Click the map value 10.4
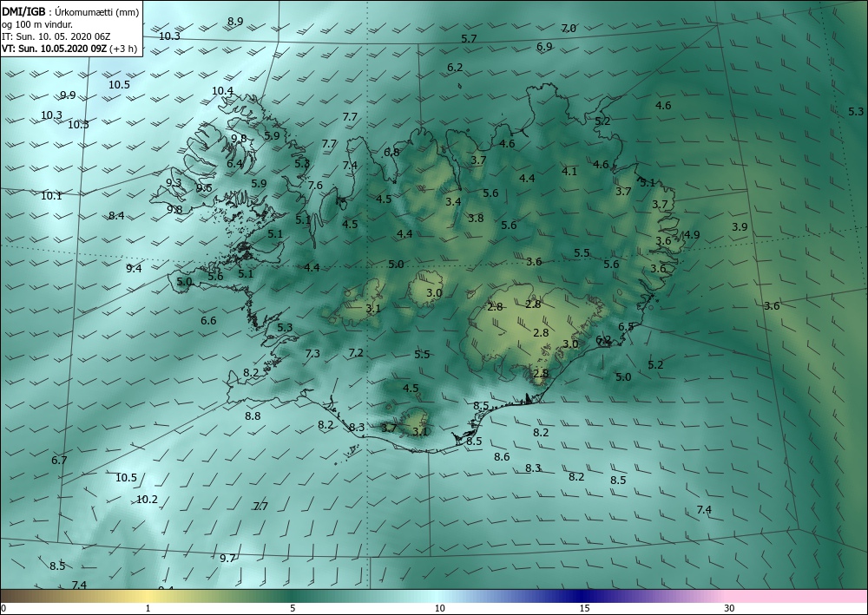 tap(222, 91)
